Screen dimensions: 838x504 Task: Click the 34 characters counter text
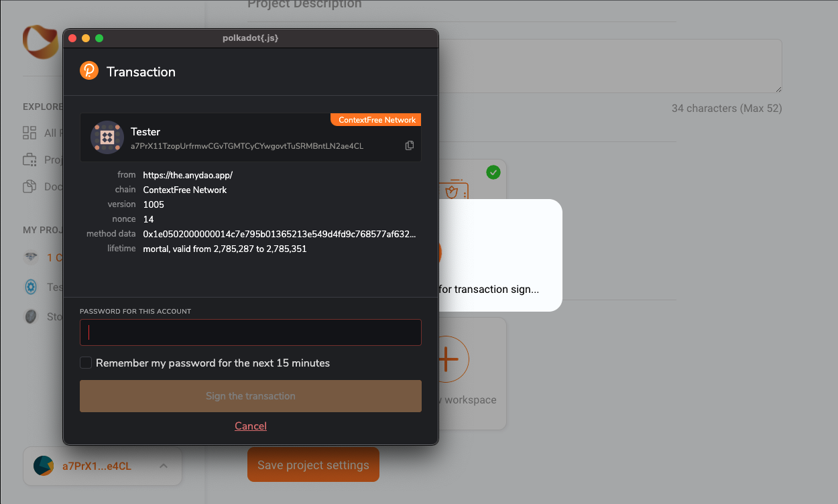point(727,108)
